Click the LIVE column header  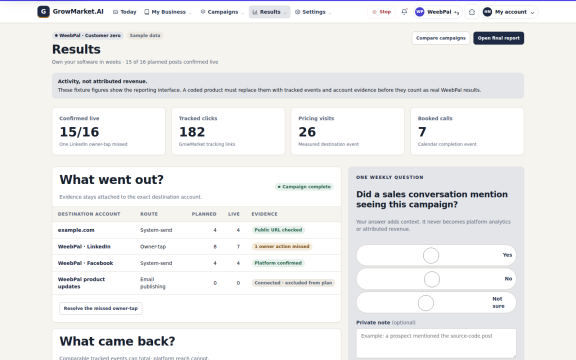(x=234, y=214)
